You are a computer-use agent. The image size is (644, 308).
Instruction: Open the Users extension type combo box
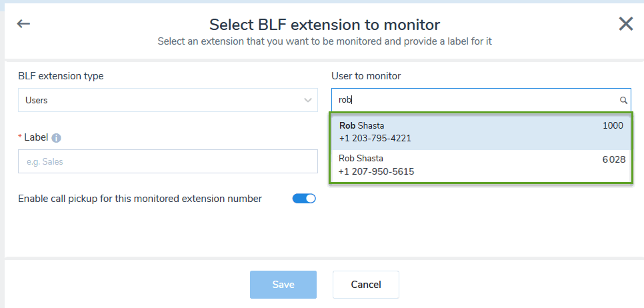coord(168,100)
